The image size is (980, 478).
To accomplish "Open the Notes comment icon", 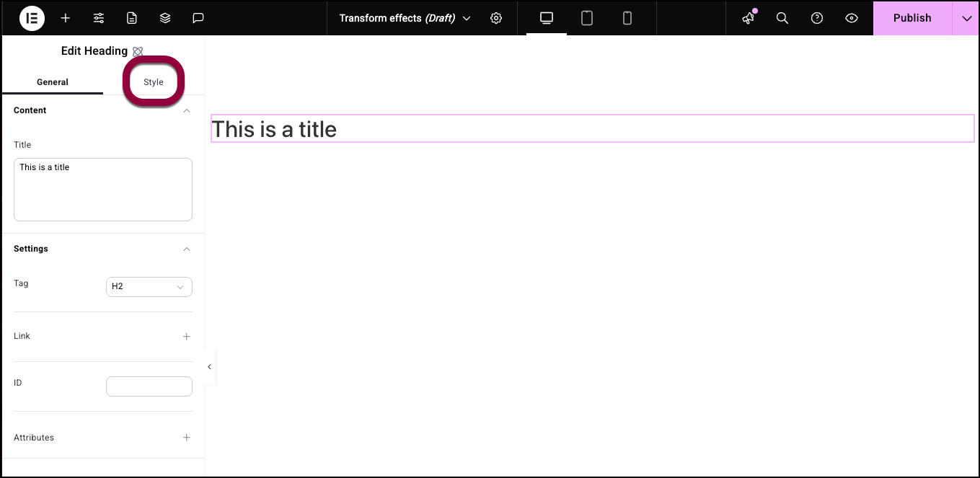I will pyautogui.click(x=198, y=18).
